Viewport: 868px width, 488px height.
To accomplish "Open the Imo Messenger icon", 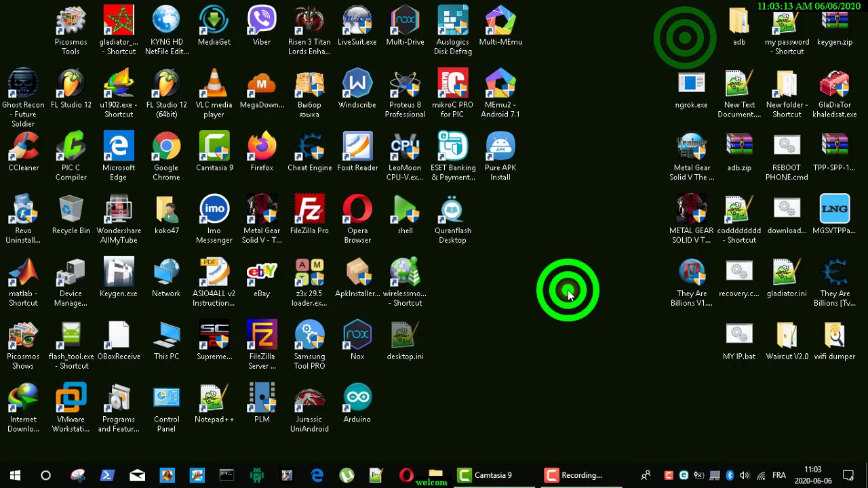I will click(214, 220).
